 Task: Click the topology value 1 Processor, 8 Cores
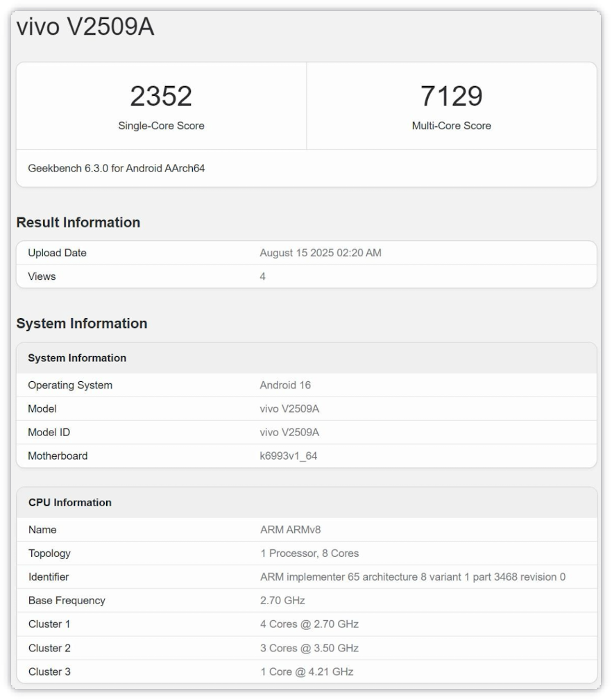coord(309,553)
